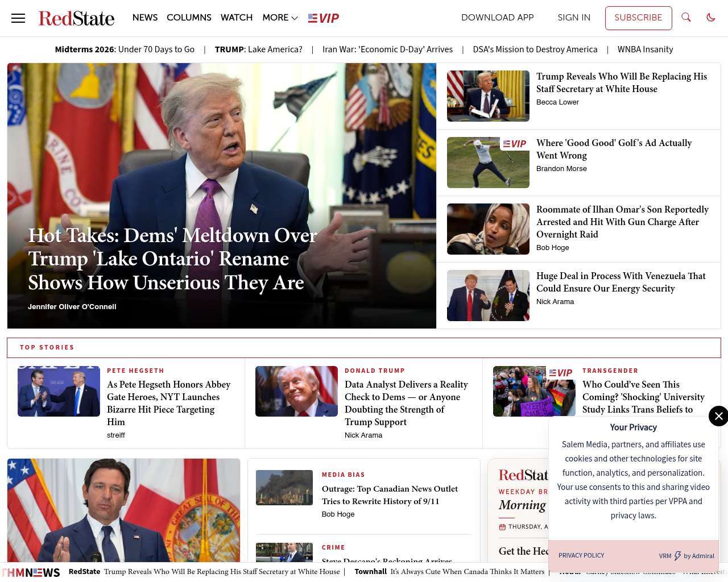Viewport: 728px width, 582px height.
Task: Open 'Where Good Good Golf's Ad' headline
Action: [x=614, y=149]
